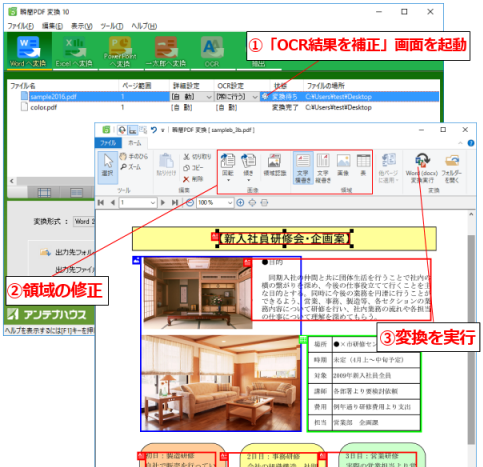The image size is (483, 467).
Task: Select 文字横書き horizontal text region type
Action: point(303,168)
